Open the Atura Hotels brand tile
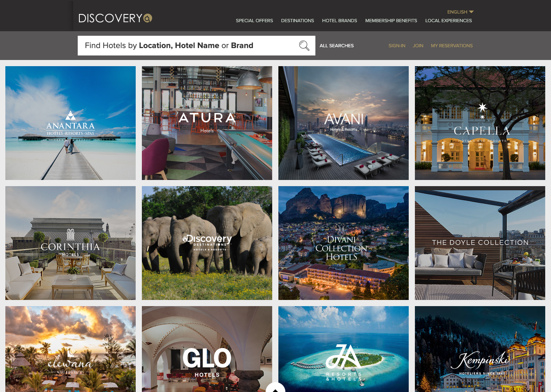551x392 pixels. 207,123
